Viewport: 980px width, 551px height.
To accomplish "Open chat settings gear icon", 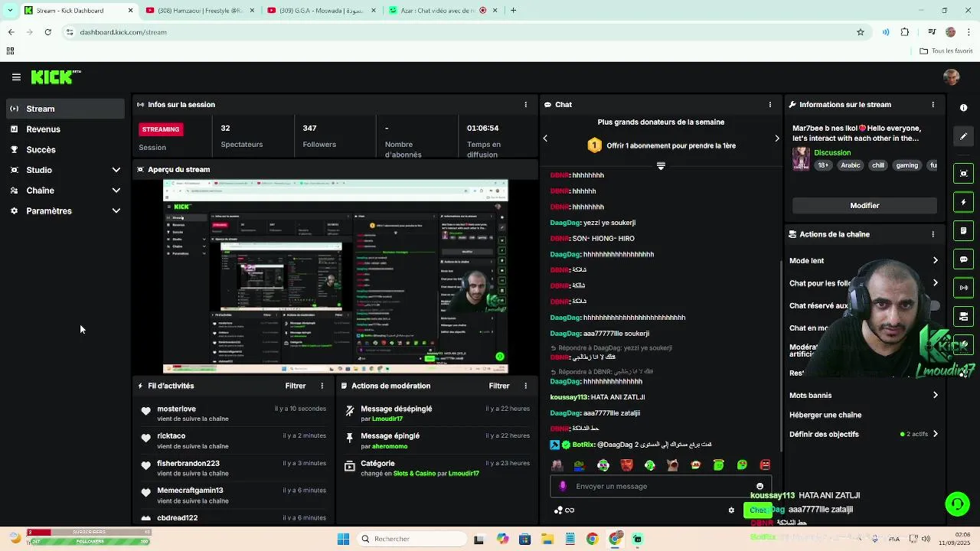I will (x=731, y=510).
